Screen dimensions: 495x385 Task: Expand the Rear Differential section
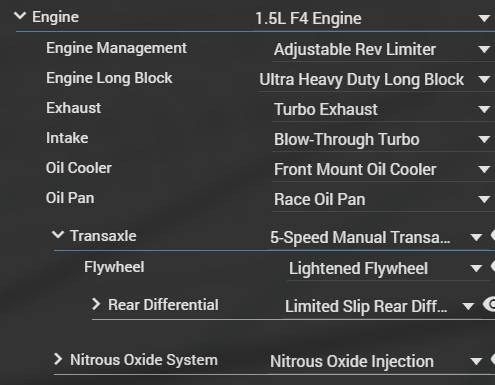pos(96,304)
